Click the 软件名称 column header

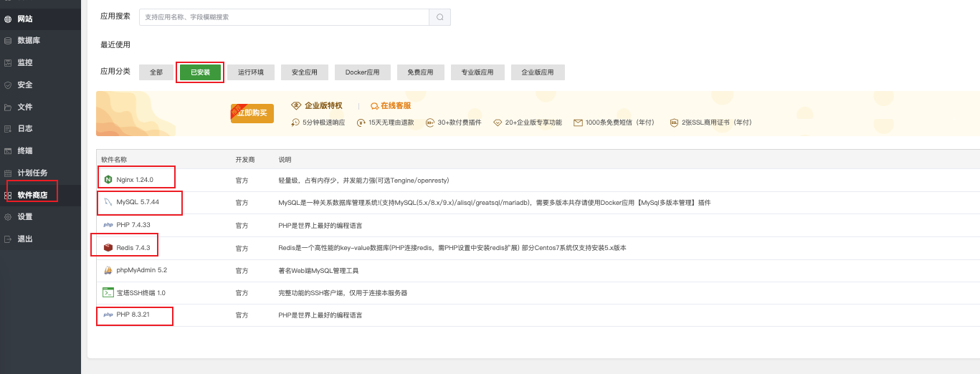(x=114, y=159)
